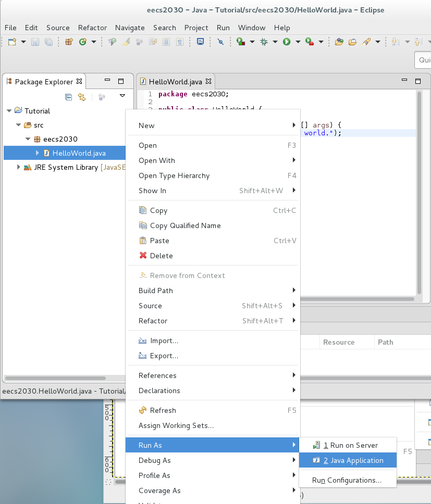Open the File menu
This screenshot has height=504, width=431.
click(x=10, y=28)
